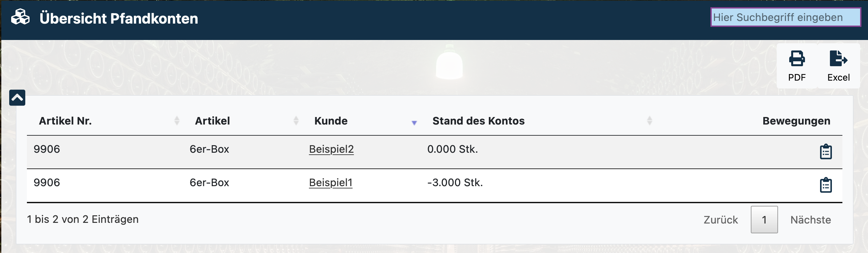Go to next page with Nächste
Viewport: 868px width, 253px height.
pos(810,220)
